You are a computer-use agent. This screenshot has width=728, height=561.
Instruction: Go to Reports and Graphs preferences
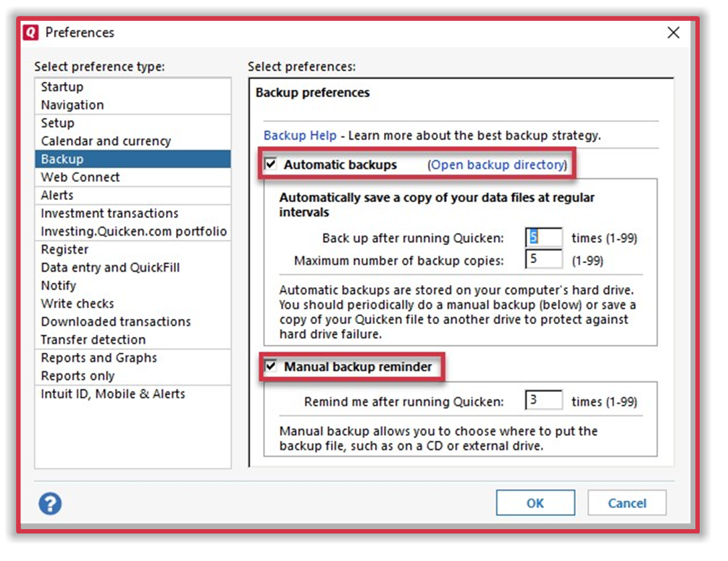[x=99, y=358]
